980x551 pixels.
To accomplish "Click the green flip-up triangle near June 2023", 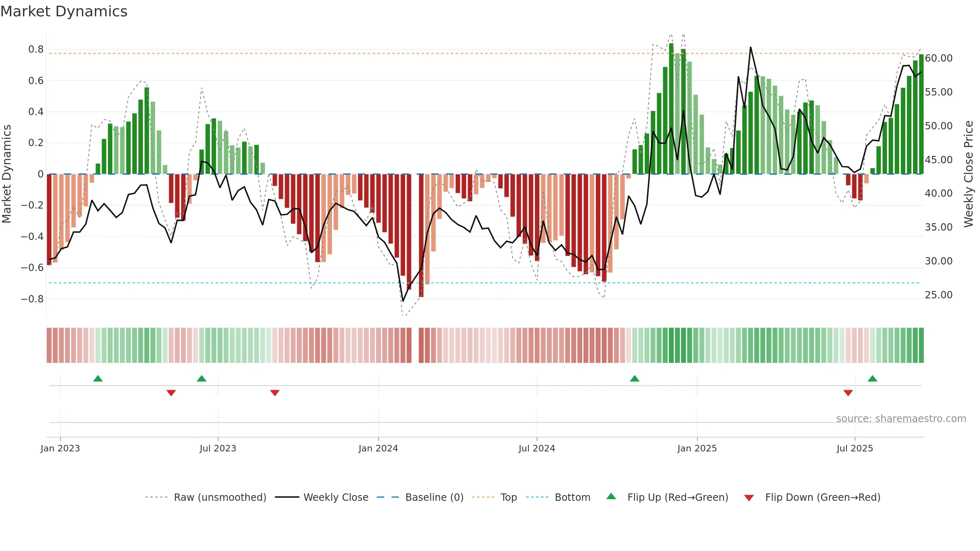I will click(x=202, y=378).
